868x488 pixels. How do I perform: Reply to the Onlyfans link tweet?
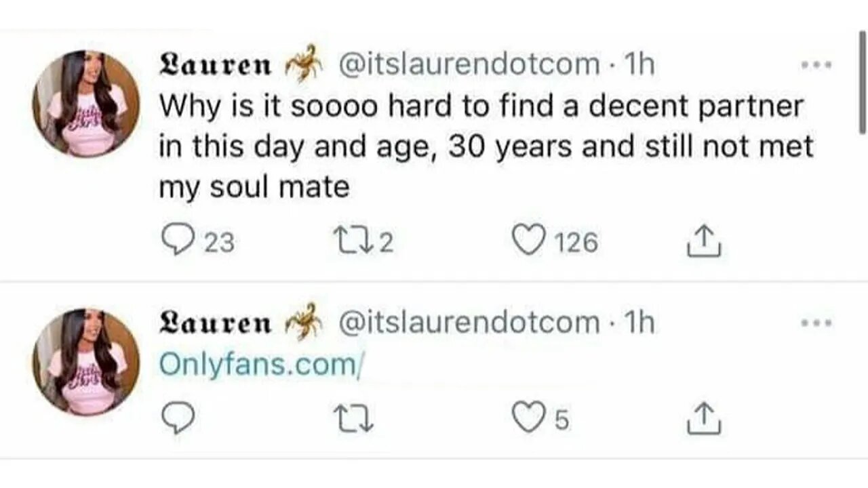pos(178,420)
